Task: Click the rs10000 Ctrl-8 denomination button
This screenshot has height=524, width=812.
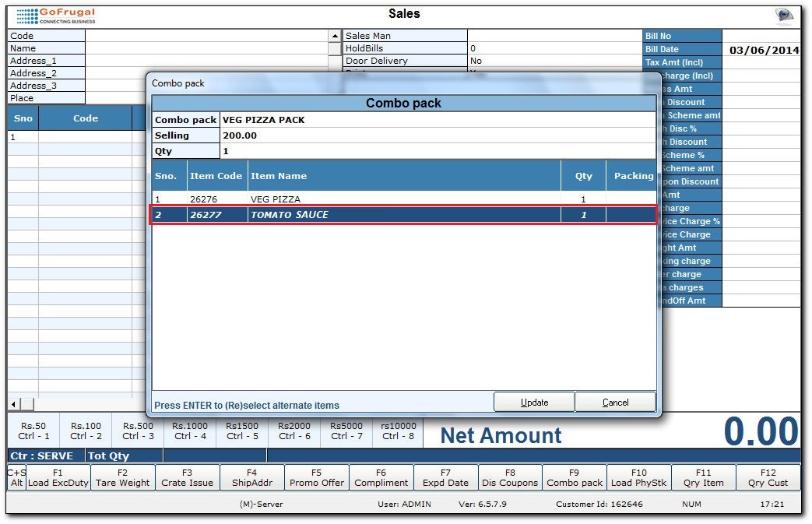Action: 399,431
